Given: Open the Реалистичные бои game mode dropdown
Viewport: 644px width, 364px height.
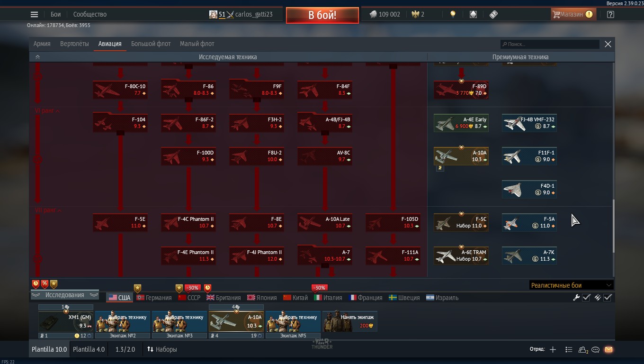Looking at the screenshot, I should (x=571, y=285).
